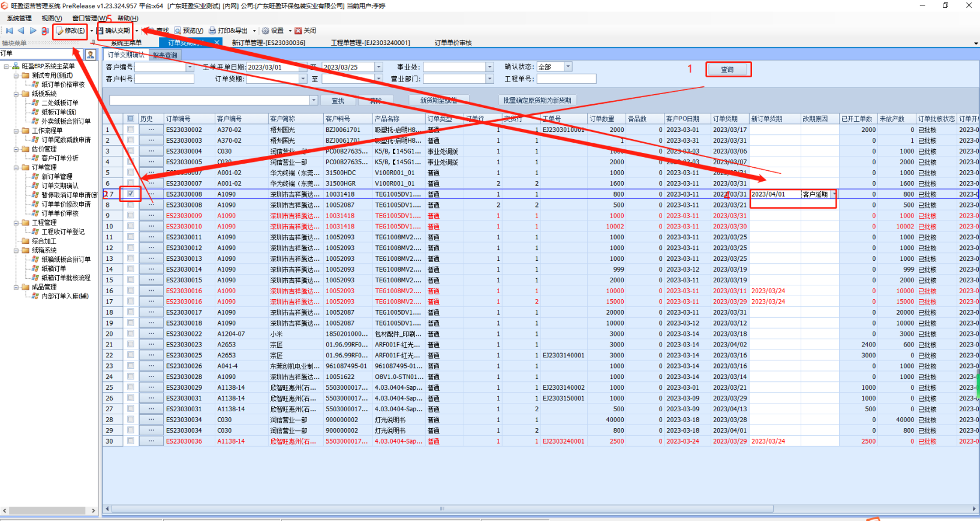Open the 工单开单日期 end date dropdown
The width and height of the screenshot is (980, 521).
pos(378,67)
